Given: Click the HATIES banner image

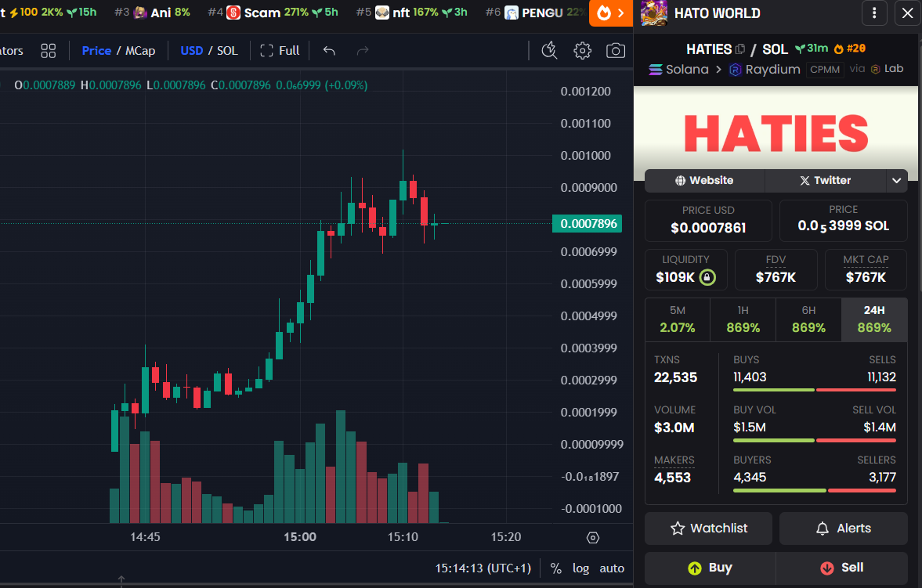Looking at the screenshot, I should point(776,133).
